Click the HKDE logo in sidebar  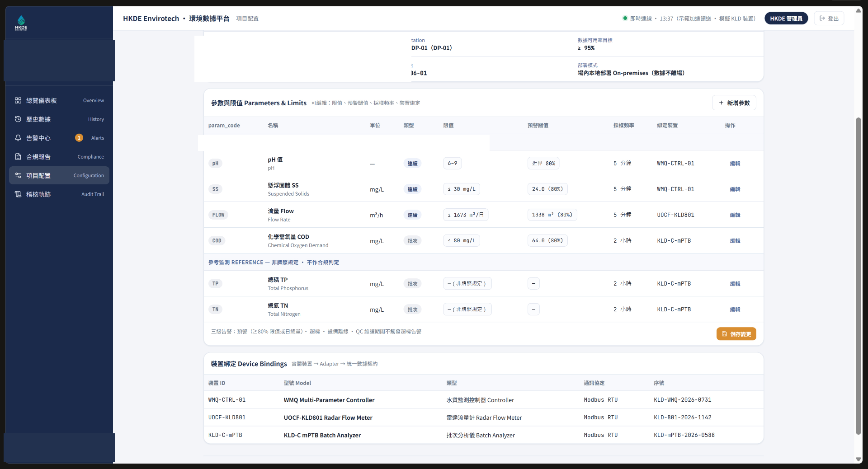click(21, 23)
